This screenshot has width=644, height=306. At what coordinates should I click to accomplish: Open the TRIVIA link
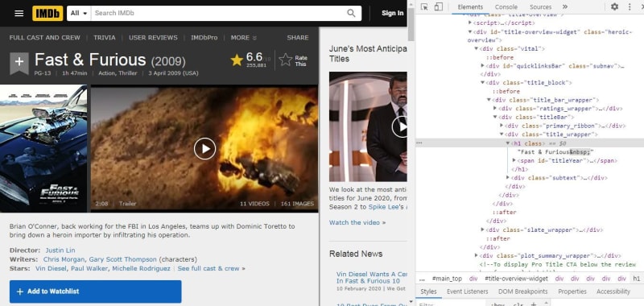(105, 37)
